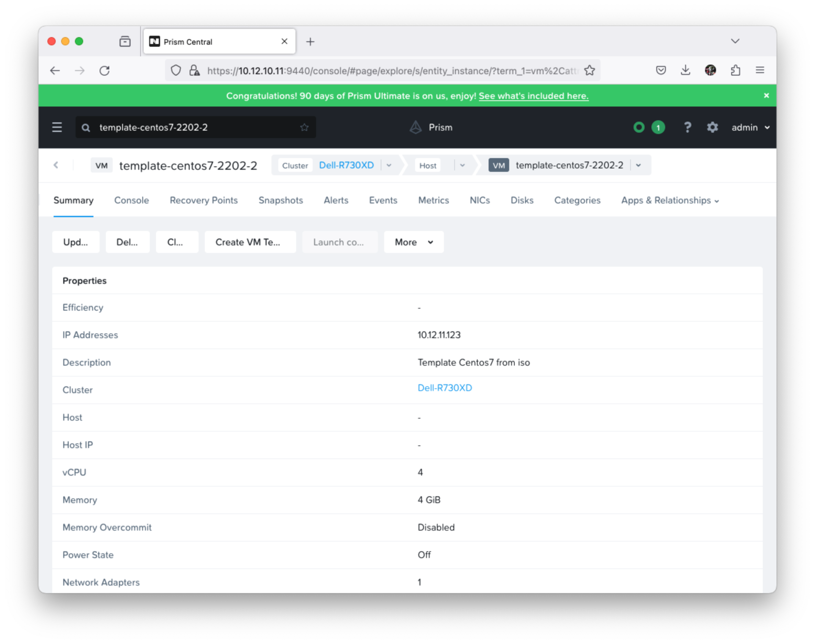The image size is (815, 644).
Task: Open the help question mark menu
Action: tap(687, 127)
